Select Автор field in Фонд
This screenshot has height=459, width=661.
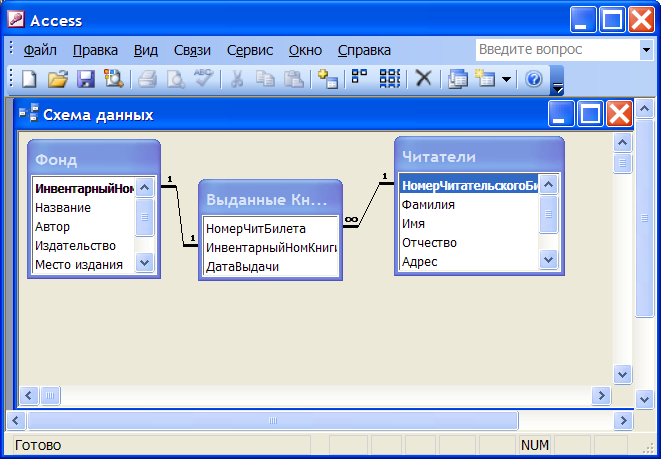tap(83, 227)
